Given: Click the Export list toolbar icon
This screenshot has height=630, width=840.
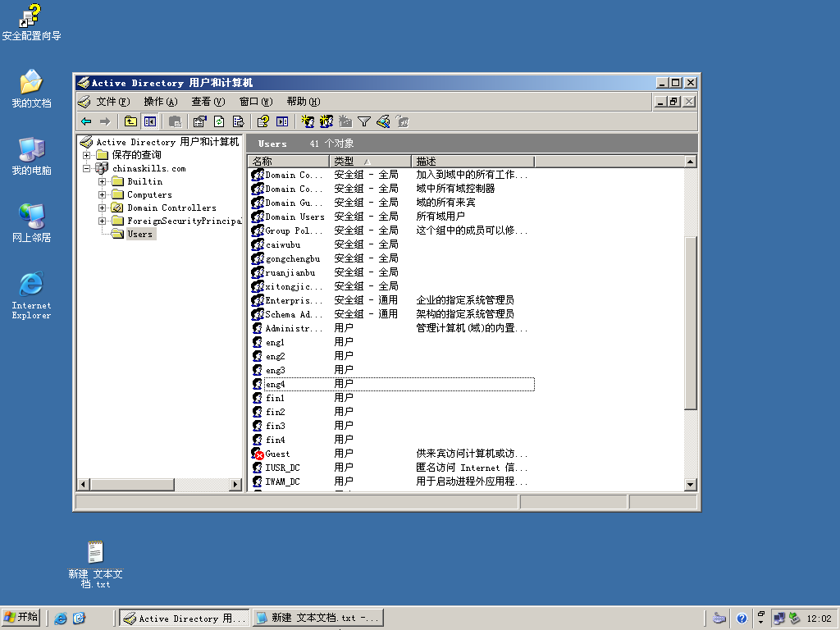Looking at the screenshot, I should (238, 121).
